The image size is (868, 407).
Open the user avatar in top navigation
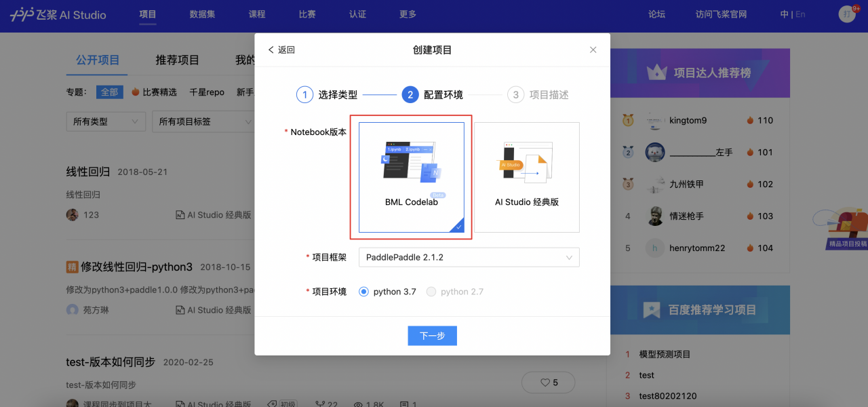tap(847, 14)
